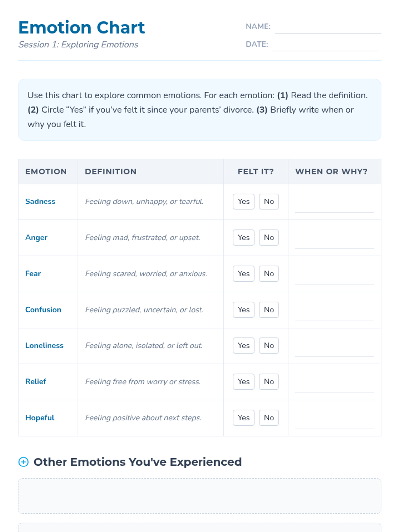Select Yes for Sadness
Screen dimensions: 399x532
(243, 201)
